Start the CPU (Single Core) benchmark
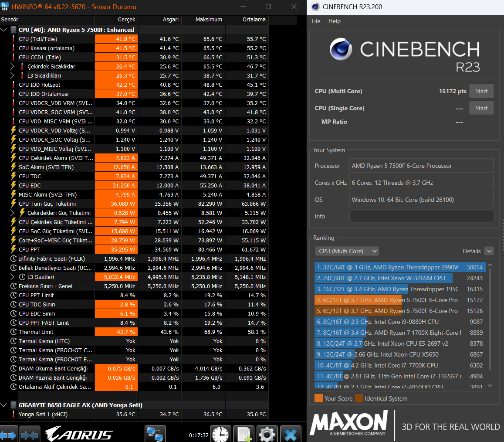The image size is (504, 442). point(481,109)
